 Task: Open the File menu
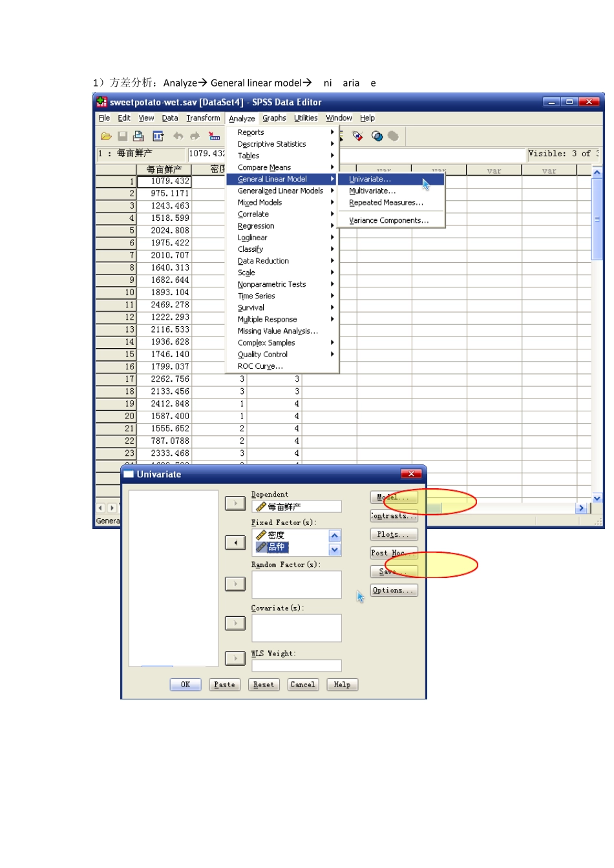click(104, 118)
